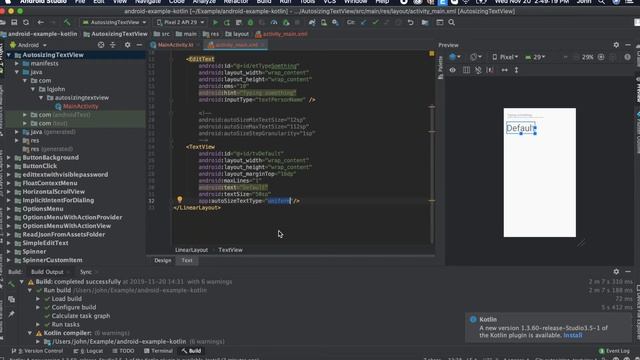The image size is (640, 360).
Task: Open the Refactor menu
Action: tap(236, 2)
